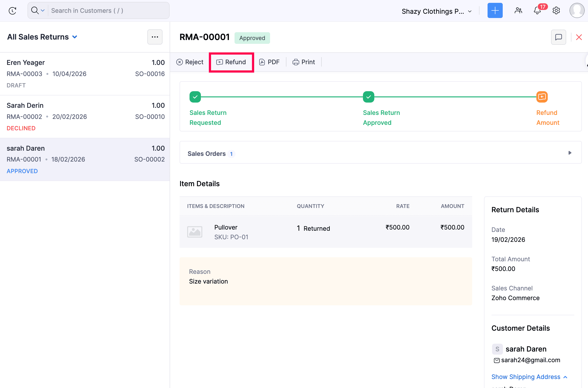Click the Approved status badge
Screen dimensions: 588x388
click(x=252, y=38)
